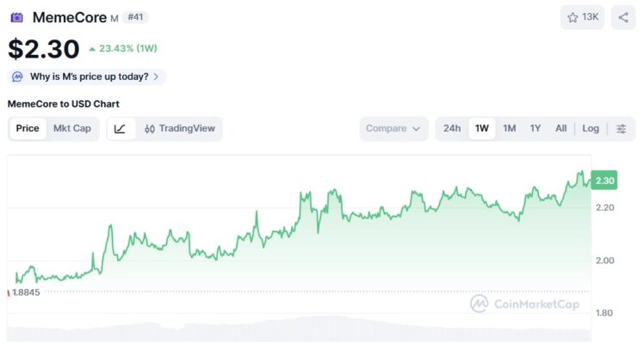644x344 pixels.
Task: Click the star watchlist icon
Action: (x=573, y=17)
